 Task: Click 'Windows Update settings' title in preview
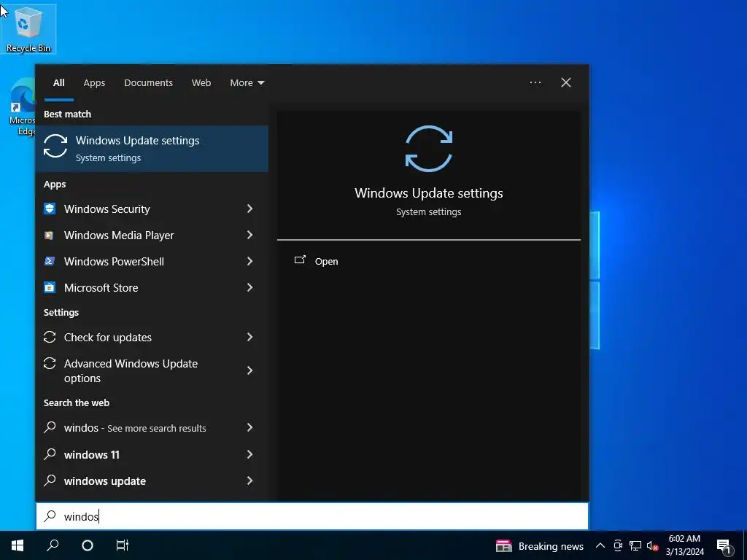pos(429,193)
